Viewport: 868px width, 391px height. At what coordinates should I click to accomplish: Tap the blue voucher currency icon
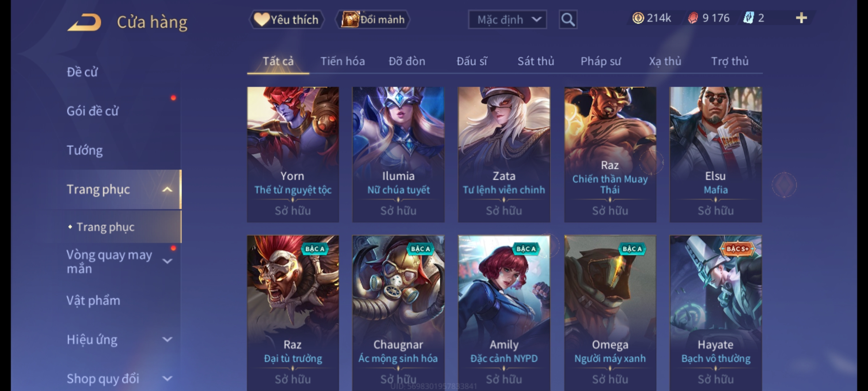[x=748, y=18]
